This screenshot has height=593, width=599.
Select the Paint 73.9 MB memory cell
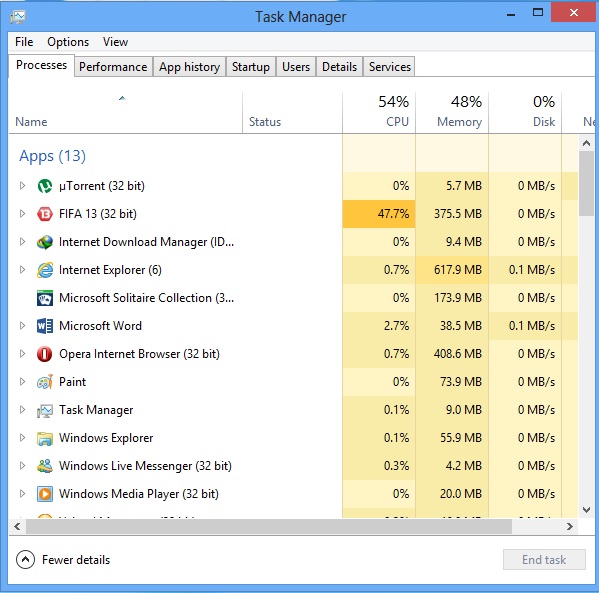pos(452,381)
